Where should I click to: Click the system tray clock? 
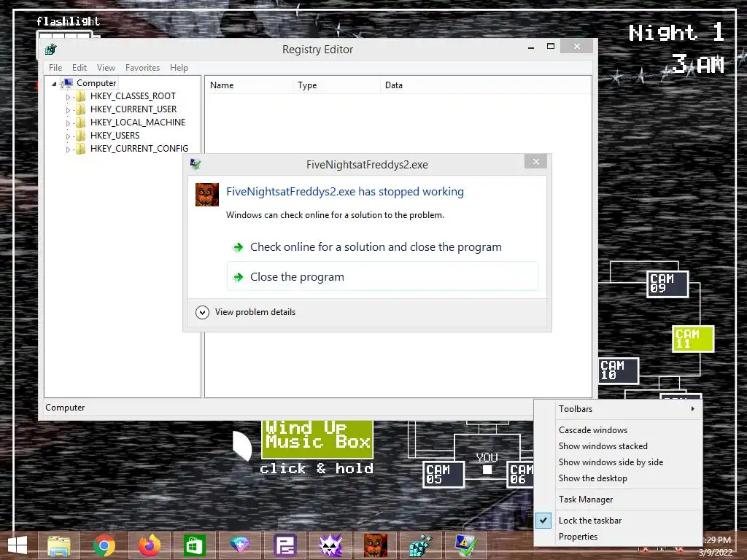tap(718, 546)
